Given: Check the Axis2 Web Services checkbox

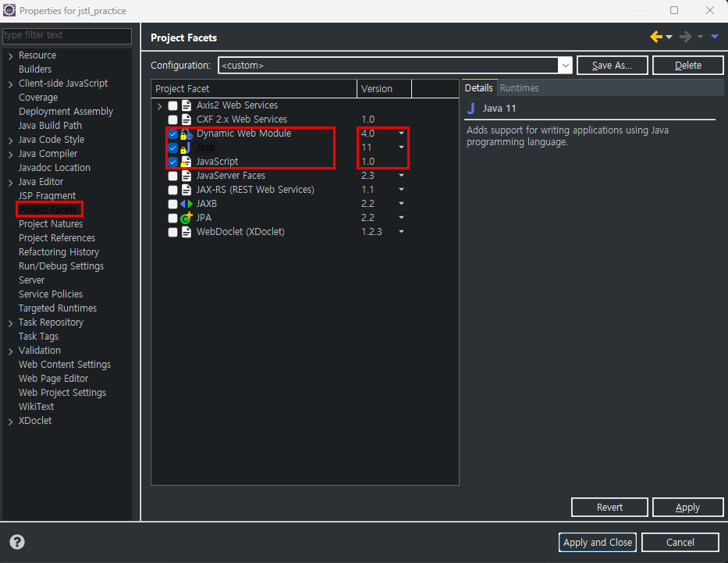Looking at the screenshot, I should click(x=172, y=105).
